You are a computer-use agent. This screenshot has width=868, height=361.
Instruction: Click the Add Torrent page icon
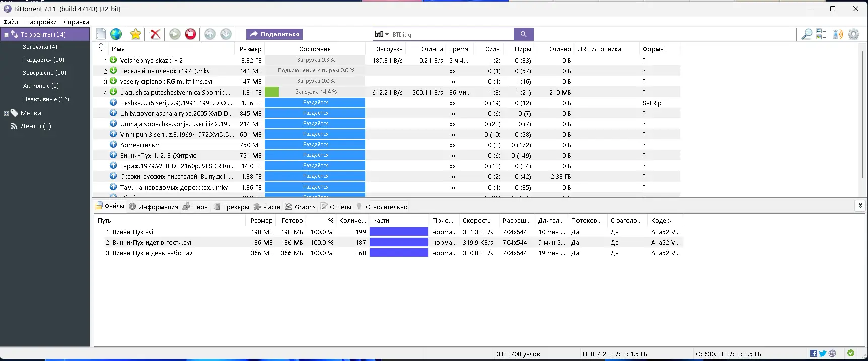(x=101, y=34)
